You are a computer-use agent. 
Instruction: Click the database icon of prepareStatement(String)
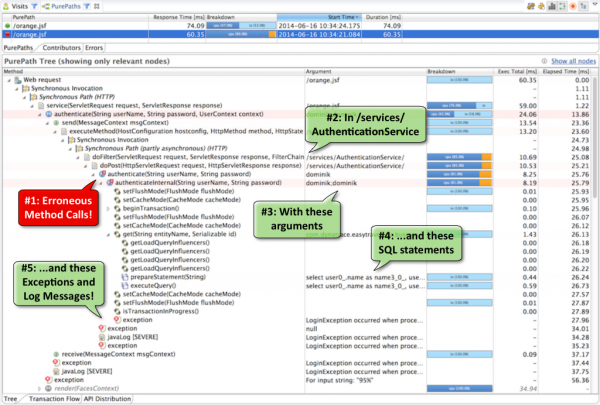tap(125, 277)
